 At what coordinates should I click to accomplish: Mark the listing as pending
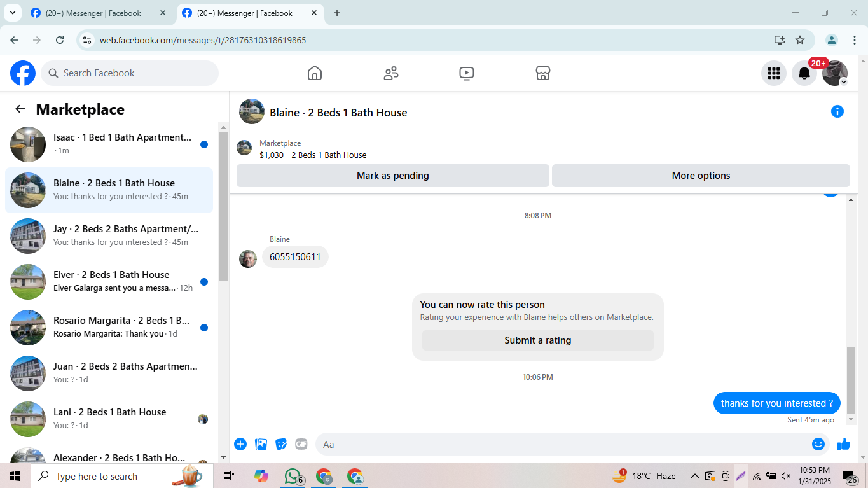tap(393, 176)
